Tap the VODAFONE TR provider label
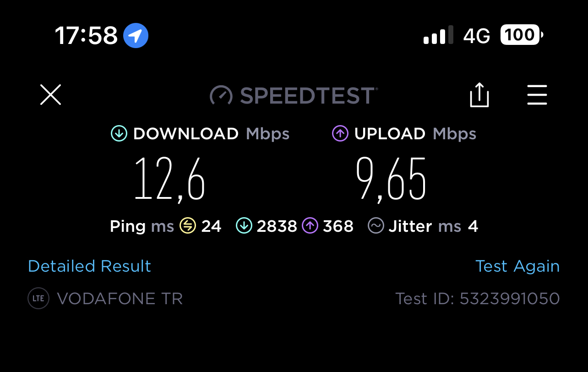 tap(120, 299)
